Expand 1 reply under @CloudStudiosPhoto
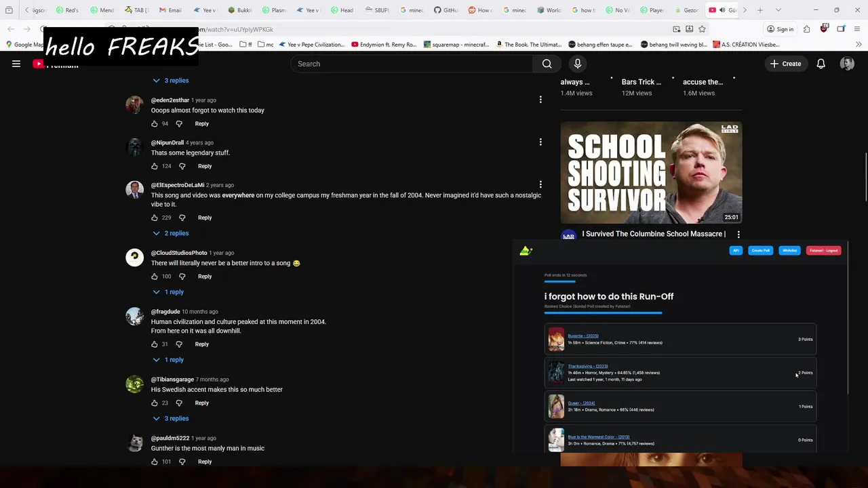 (168, 292)
